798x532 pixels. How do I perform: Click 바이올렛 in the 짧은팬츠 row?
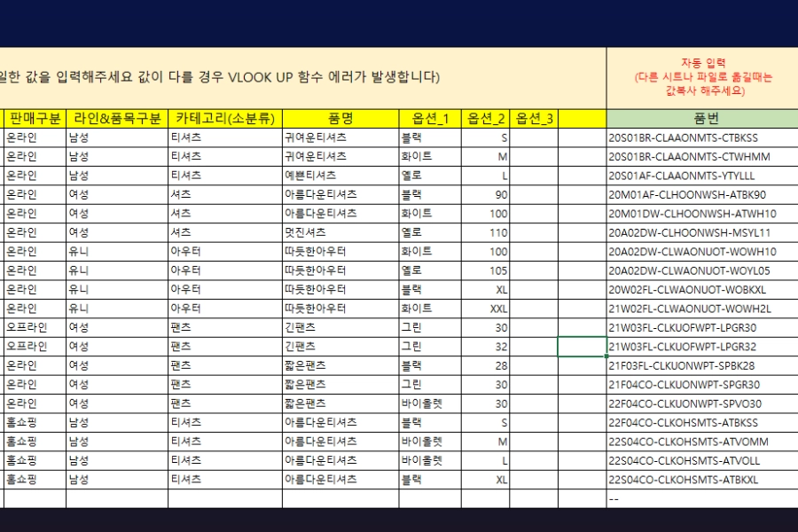point(430,403)
